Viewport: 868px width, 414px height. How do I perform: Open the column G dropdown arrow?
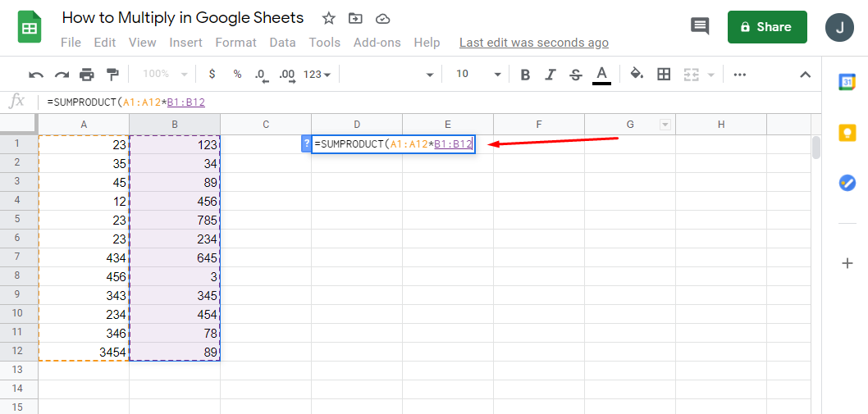click(665, 125)
